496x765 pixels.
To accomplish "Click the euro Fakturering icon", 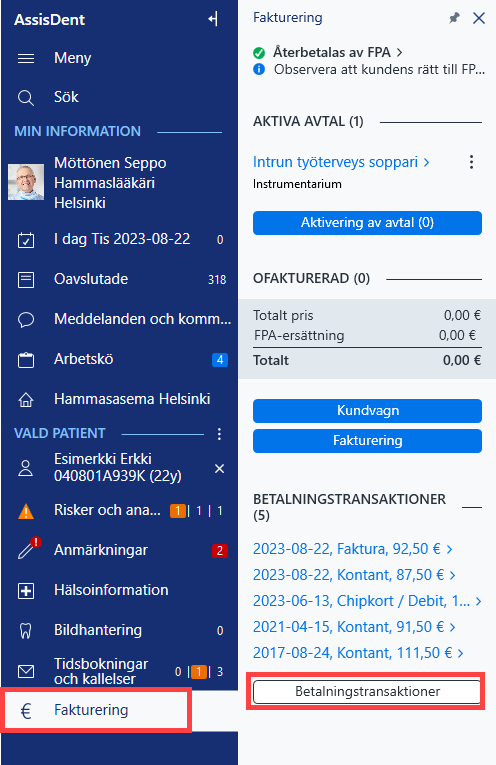I will coord(26,711).
